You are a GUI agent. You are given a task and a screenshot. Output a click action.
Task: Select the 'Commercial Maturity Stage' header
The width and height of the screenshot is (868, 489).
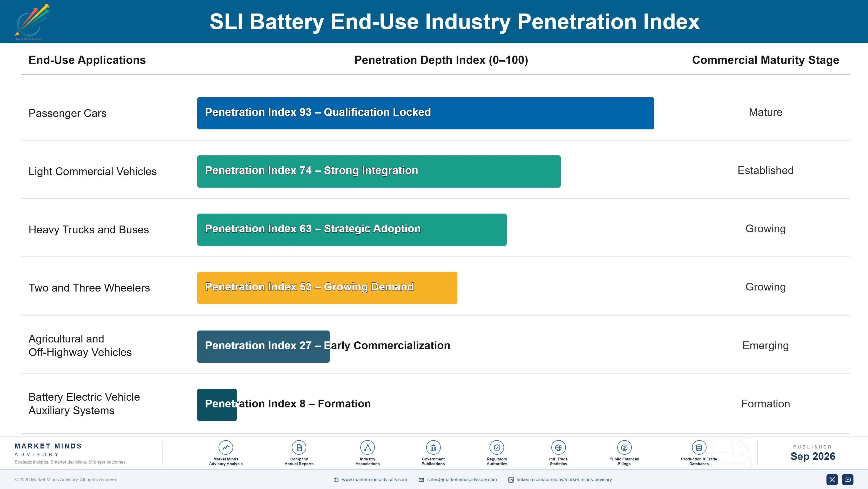pyautogui.click(x=765, y=60)
